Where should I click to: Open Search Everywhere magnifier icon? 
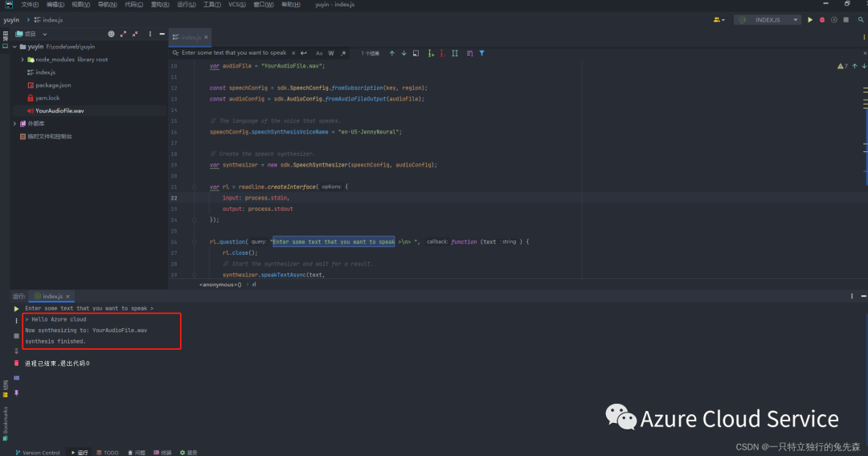click(x=861, y=20)
